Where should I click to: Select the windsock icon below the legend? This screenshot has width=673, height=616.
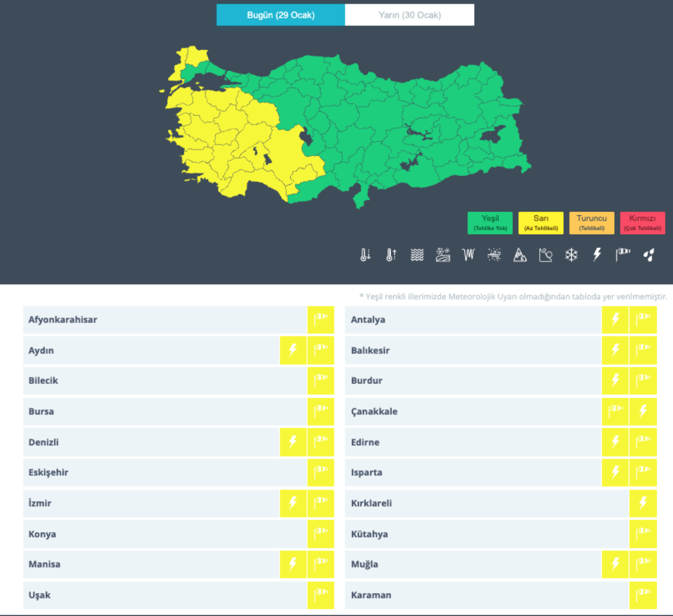623,255
